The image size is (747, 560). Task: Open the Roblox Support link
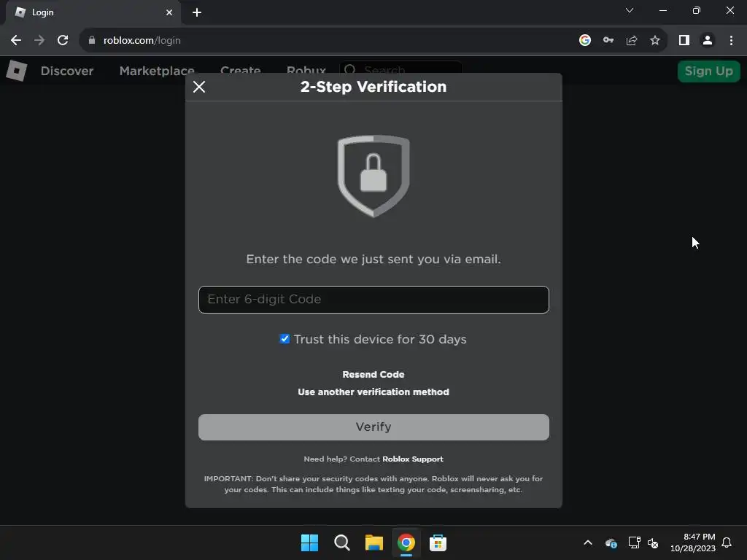[x=413, y=459]
